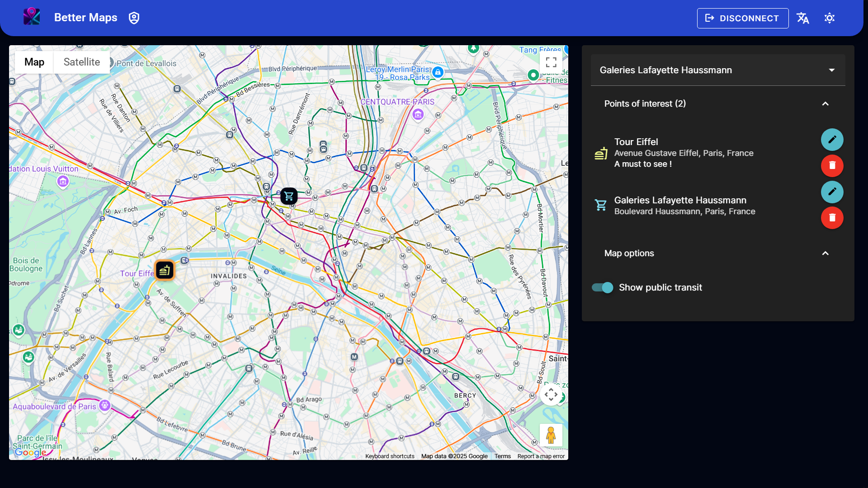Click the Tour Eiffel food marker on map
The image size is (868, 488).
pyautogui.click(x=165, y=270)
